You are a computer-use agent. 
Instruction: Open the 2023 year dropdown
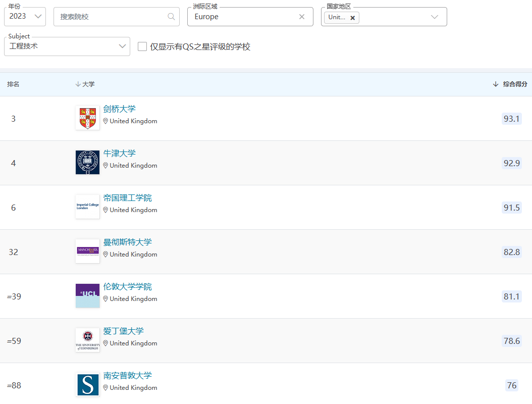click(x=25, y=17)
